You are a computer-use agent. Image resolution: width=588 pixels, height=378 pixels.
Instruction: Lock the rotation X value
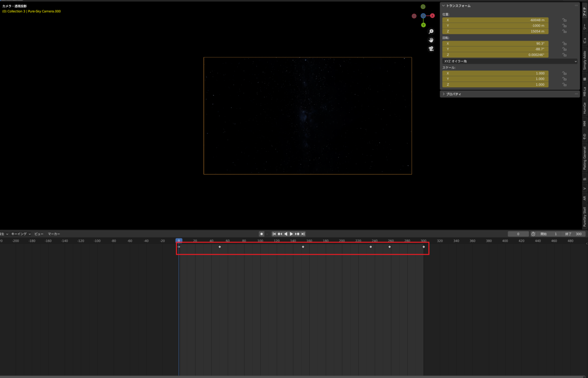pyautogui.click(x=564, y=44)
